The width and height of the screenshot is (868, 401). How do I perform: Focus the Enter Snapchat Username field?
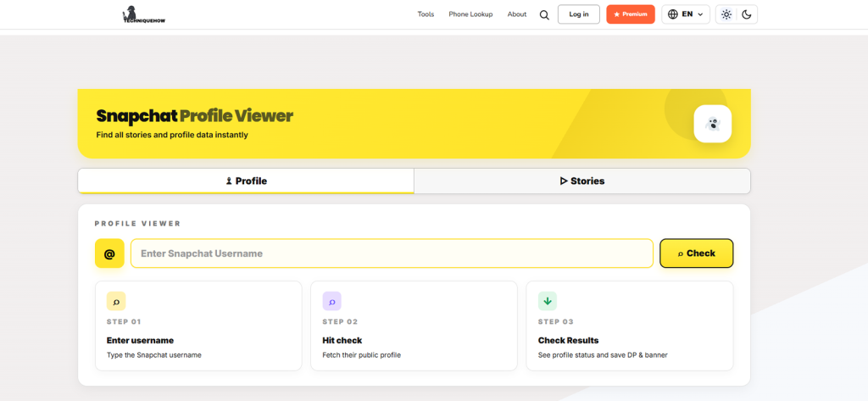click(x=392, y=253)
